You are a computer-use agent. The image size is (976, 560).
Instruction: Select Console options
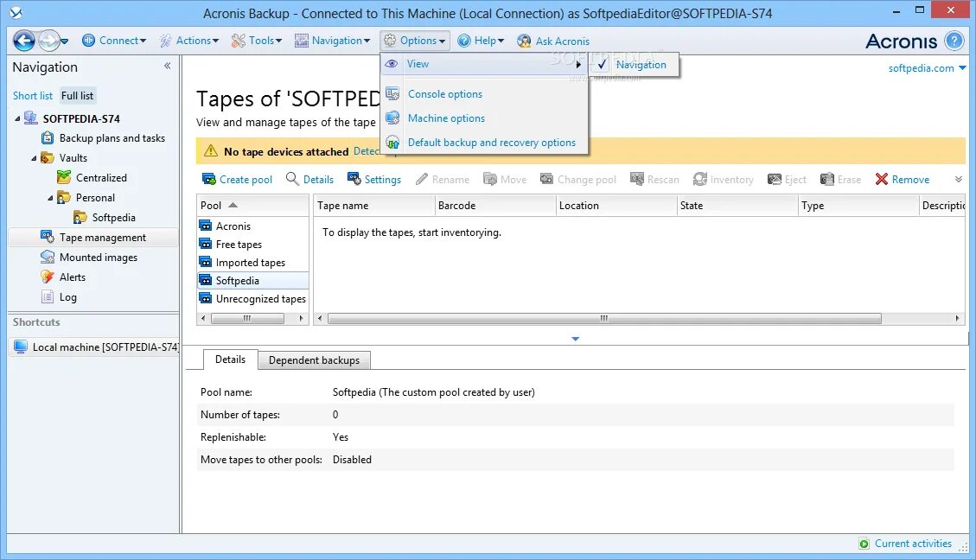(445, 94)
